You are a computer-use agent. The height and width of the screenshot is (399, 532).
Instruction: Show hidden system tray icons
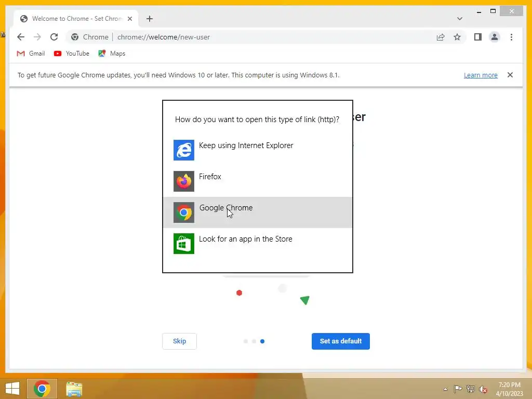point(445,389)
